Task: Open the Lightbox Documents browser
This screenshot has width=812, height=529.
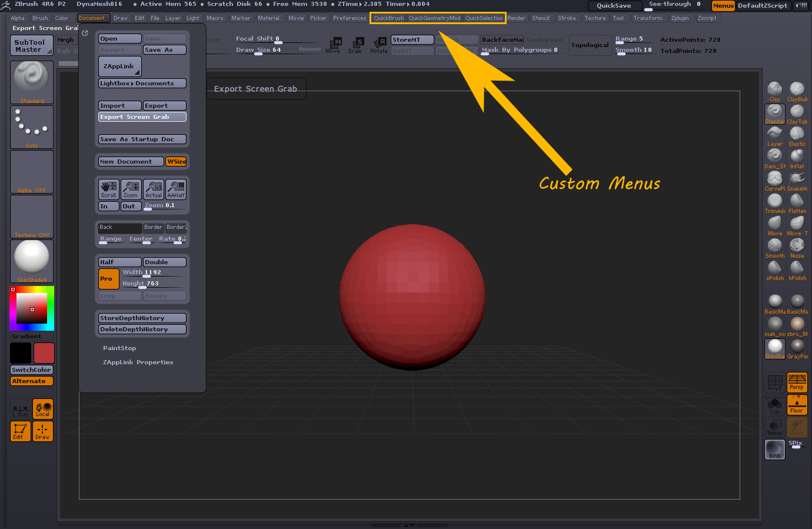Action: pos(142,83)
